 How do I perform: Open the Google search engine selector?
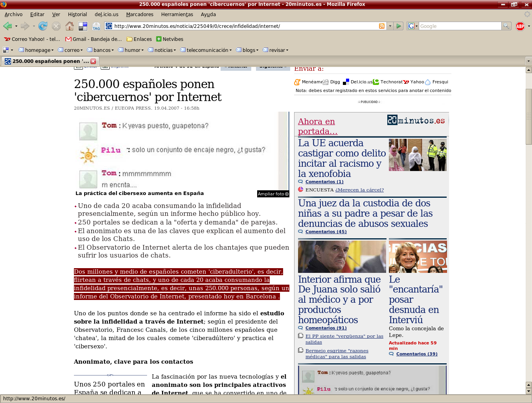click(x=412, y=26)
